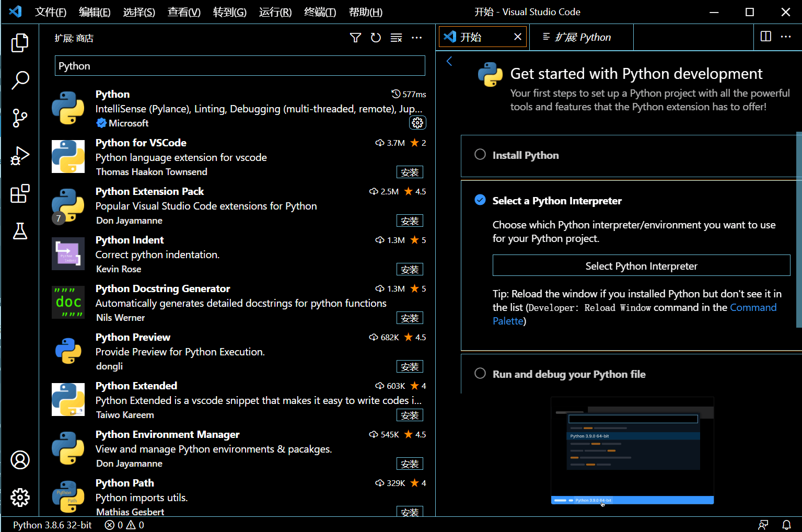Close the 开始 tab
Viewport: 802px width, 532px height.
tap(518, 37)
